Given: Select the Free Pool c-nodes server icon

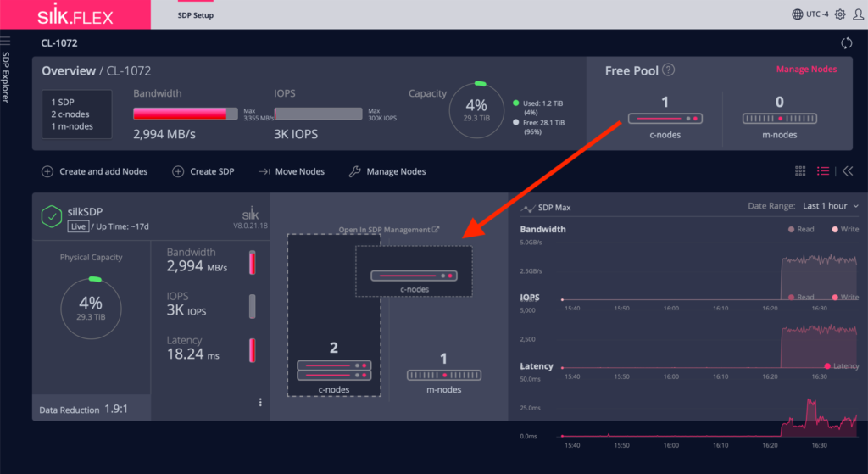Looking at the screenshot, I should click(x=665, y=119).
